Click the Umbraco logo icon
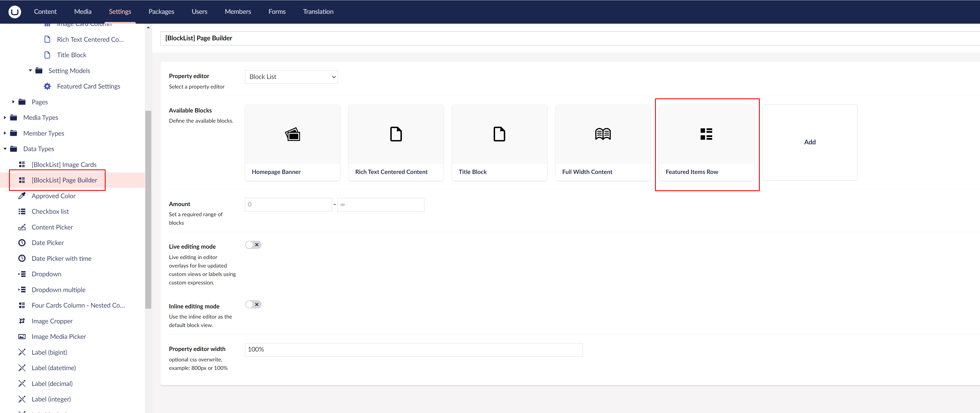980x413 pixels. click(x=14, y=12)
